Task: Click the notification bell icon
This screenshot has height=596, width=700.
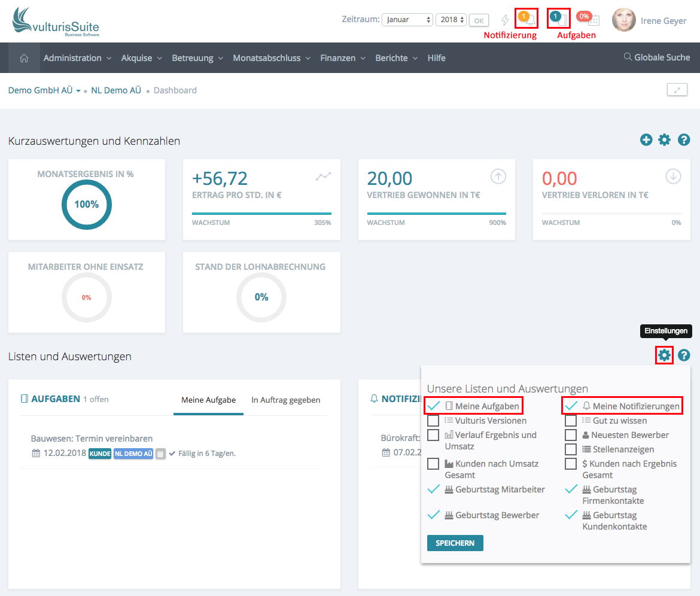Action: tap(529, 19)
